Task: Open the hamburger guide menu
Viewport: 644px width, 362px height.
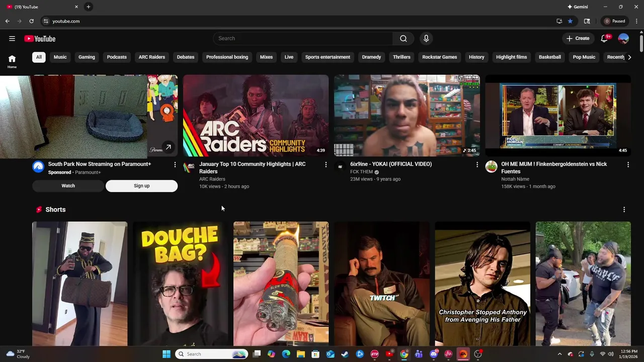Action: click(12, 39)
